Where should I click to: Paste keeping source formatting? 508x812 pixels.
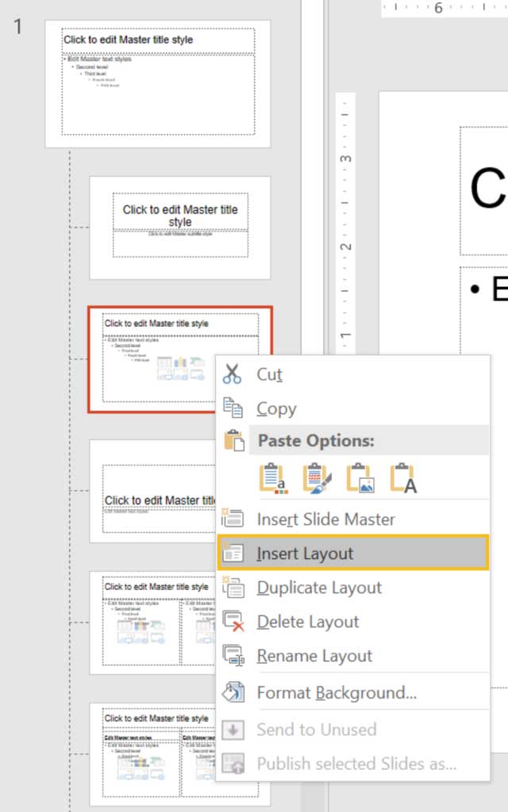point(317,478)
